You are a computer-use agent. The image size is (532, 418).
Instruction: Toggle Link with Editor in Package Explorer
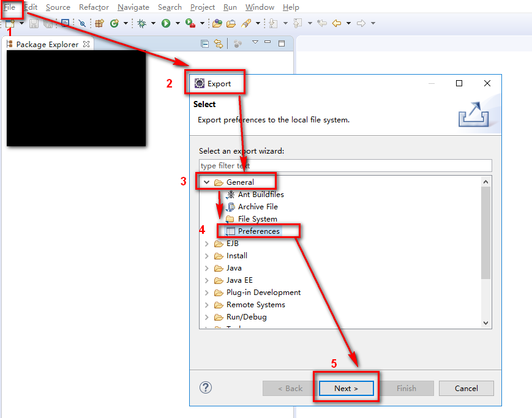pos(219,44)
